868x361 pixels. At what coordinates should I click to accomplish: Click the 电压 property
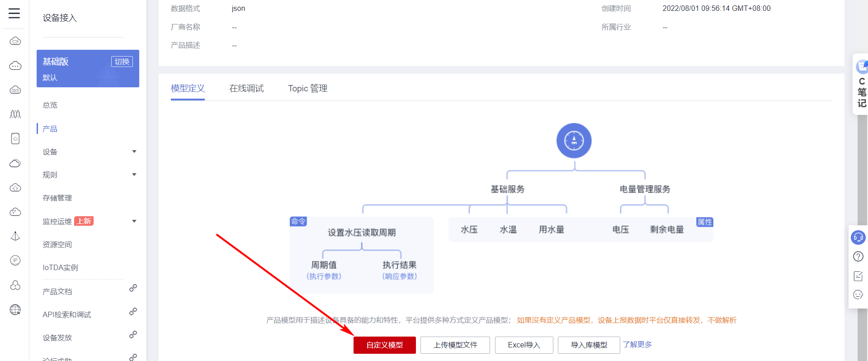coord(621,230)
